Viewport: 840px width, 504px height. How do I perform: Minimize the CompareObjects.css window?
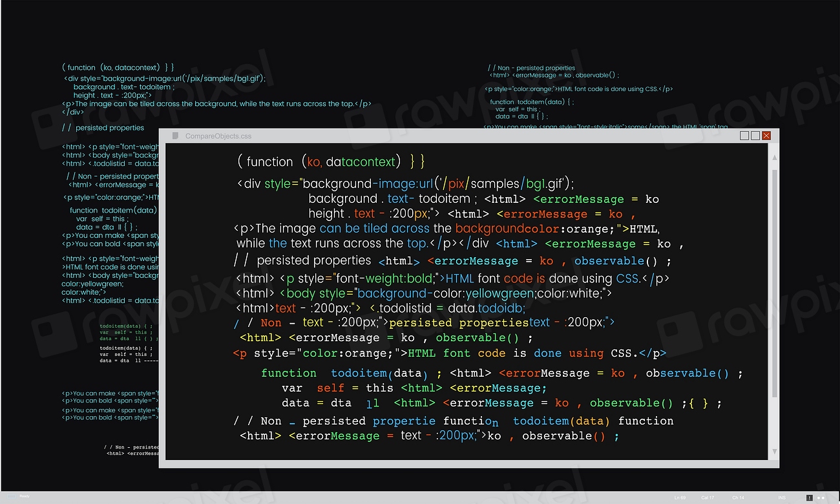pos(744,136)
